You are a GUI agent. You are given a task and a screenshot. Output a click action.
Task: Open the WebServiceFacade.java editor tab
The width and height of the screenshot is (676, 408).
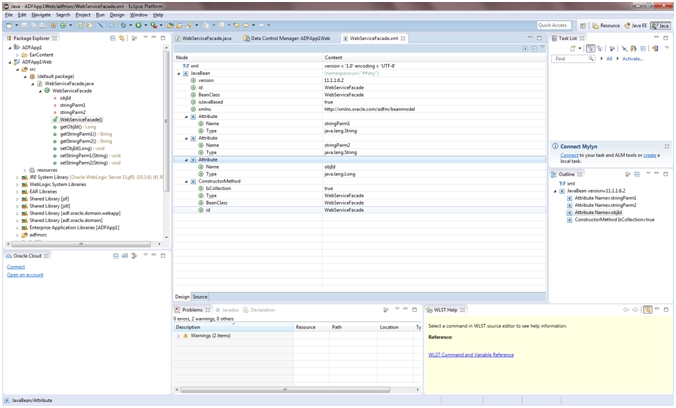pyautogui.click(x=203, y=38)
